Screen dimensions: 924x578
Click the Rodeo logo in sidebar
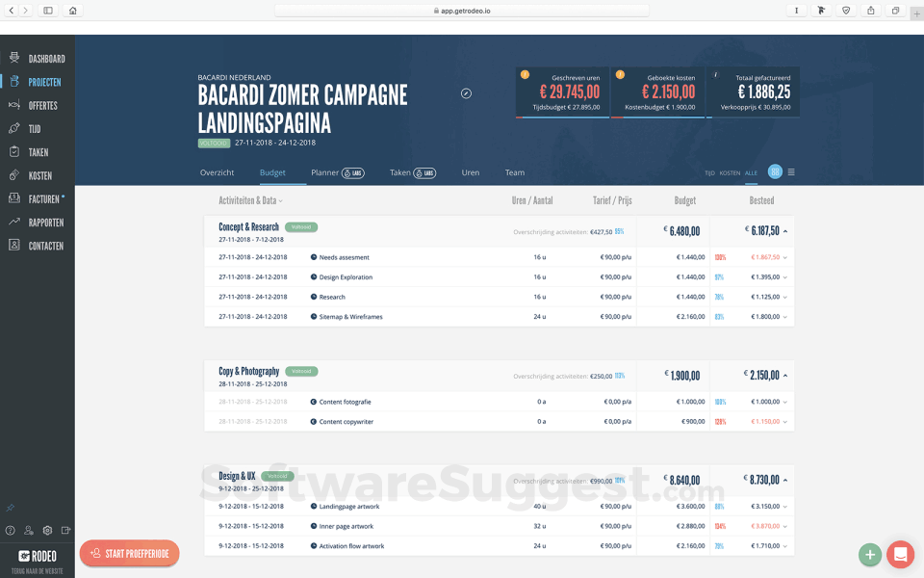click(38, 556)
